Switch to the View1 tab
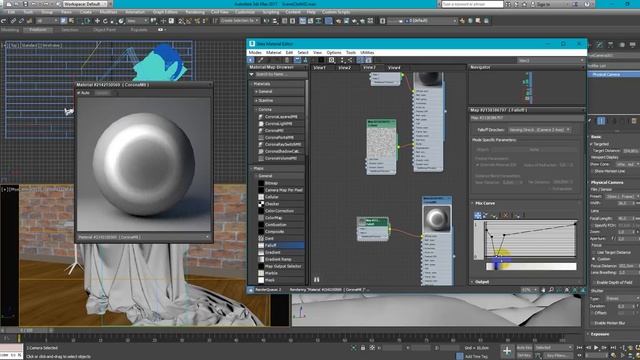 point(320,67)
